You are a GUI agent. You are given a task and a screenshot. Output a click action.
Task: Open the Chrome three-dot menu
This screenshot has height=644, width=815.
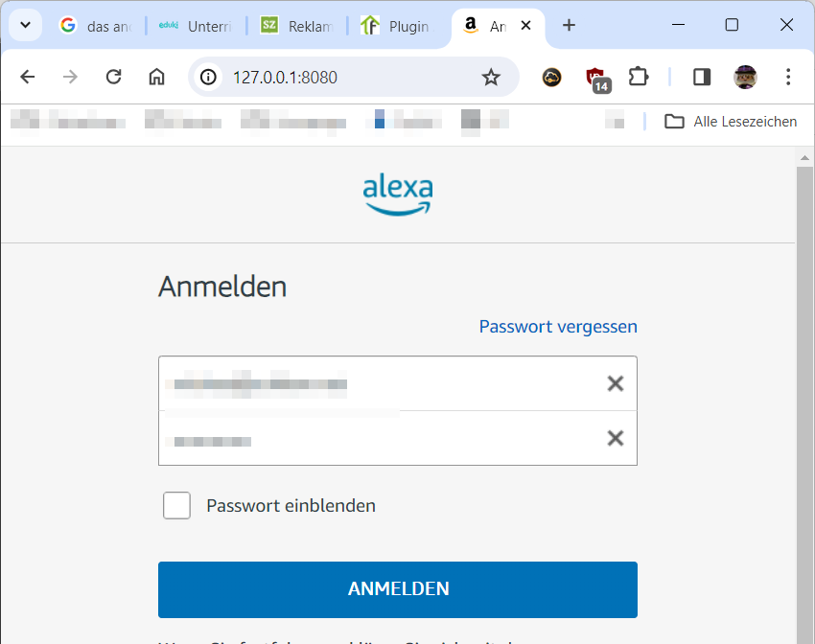point(788,78)
